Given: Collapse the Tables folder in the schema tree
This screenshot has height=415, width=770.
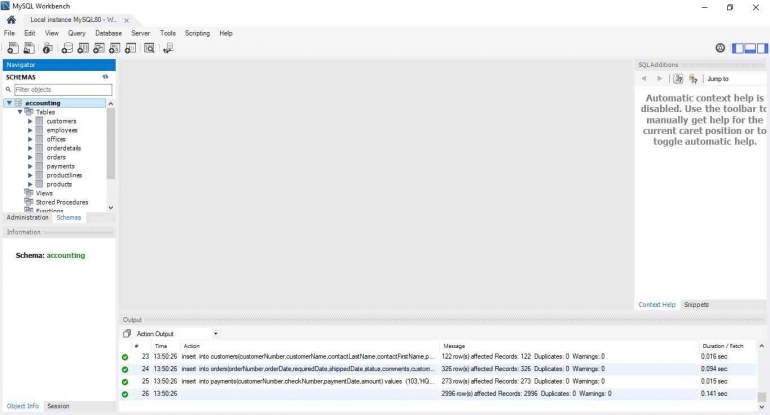Looking at the screenshot, I should 20,112.
